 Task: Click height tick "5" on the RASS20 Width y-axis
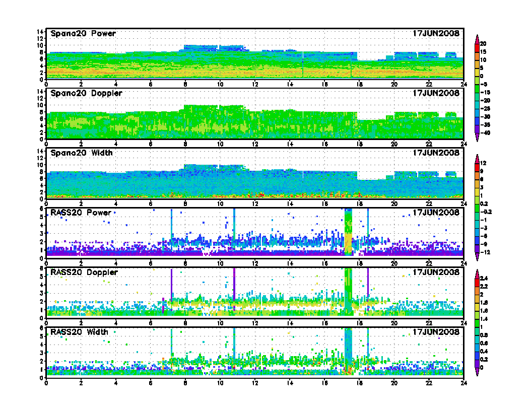[x=42, y=336]
